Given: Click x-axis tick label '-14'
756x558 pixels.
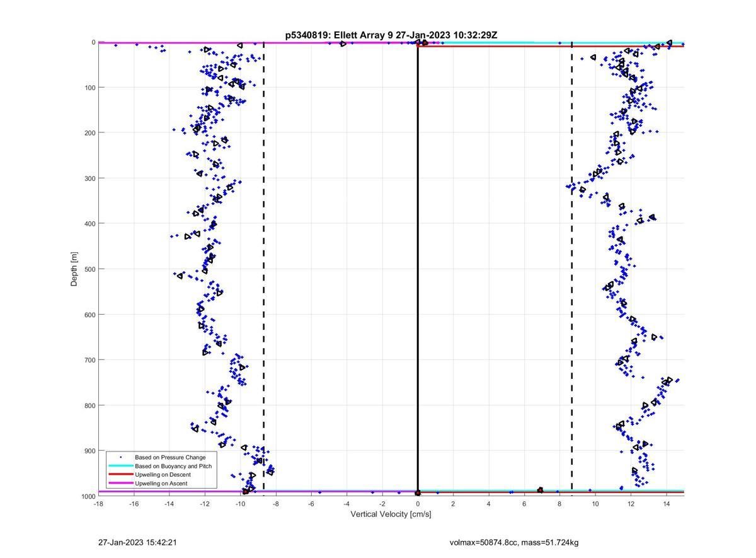Looking at the screenshot, I should 169,504.
